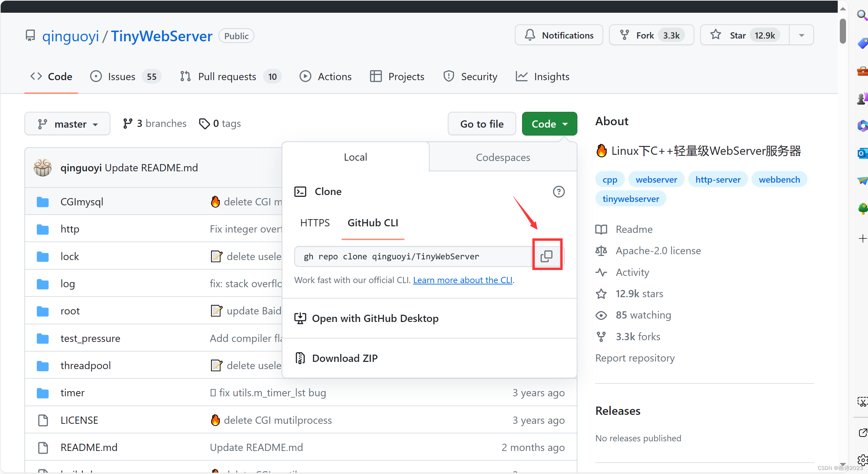This screenshot has height=474, width=868.
Task: Open the Update README.md latest commit message
Action: (x=151, y=168)
